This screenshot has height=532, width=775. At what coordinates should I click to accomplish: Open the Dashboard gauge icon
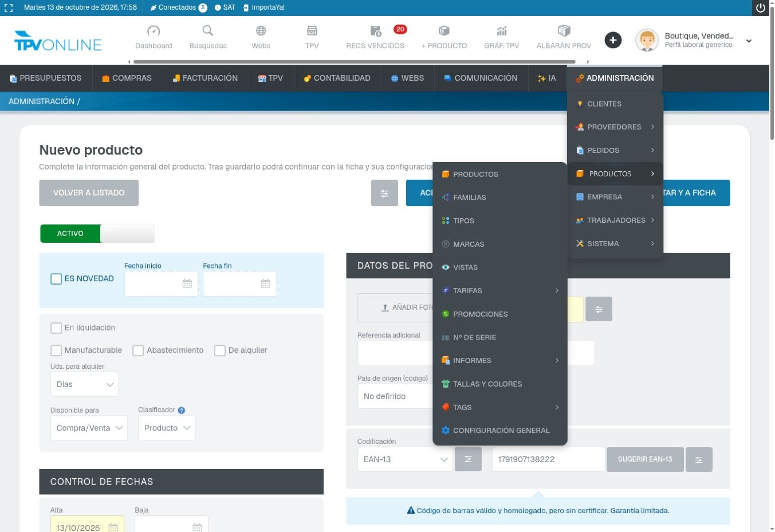pyautogui.click(x=154, y=31)
